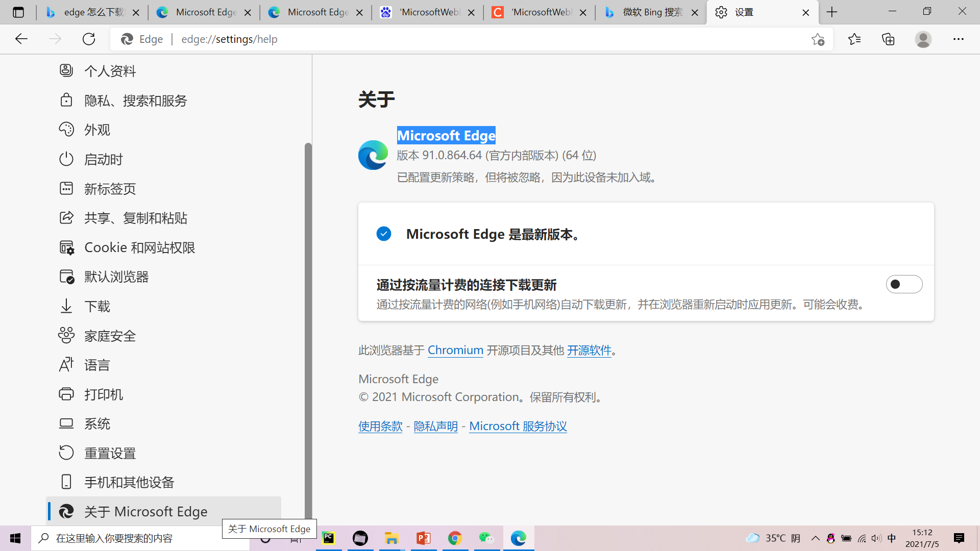This screenshot has height=551, width=980.
Task: Click the user profile avatar icon
Action: tap(923, 39)
